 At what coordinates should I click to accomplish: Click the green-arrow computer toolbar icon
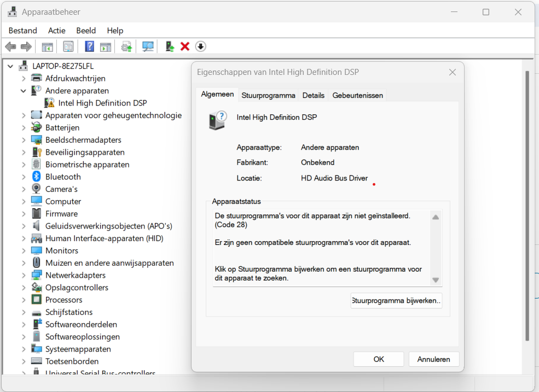point(170,46)
